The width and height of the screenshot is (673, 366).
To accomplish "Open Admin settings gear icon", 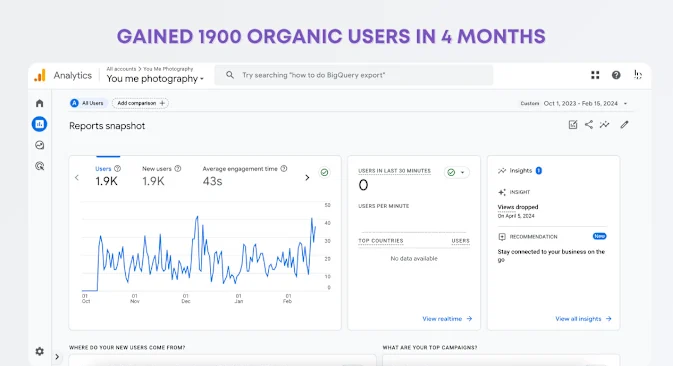I will pos(39,351).
